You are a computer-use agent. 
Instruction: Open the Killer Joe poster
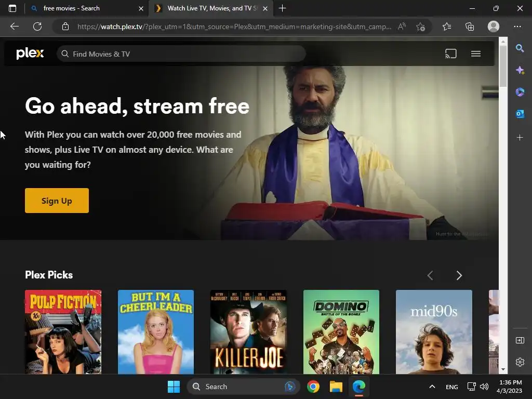point(248,332)
